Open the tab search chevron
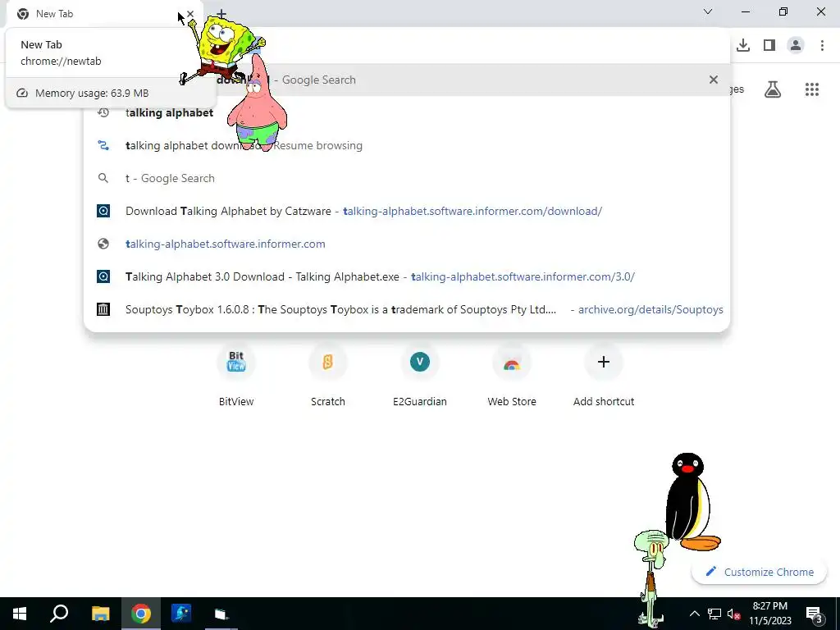The height and width of the screenshot is (630, 840). click(708, 11)
